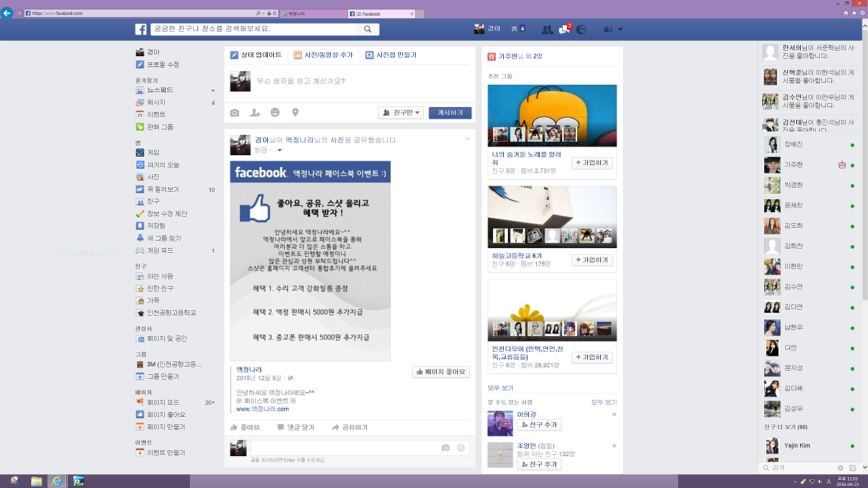Click the Facebook search input field
Screen dimensions: 868x488
click(252, 29)
